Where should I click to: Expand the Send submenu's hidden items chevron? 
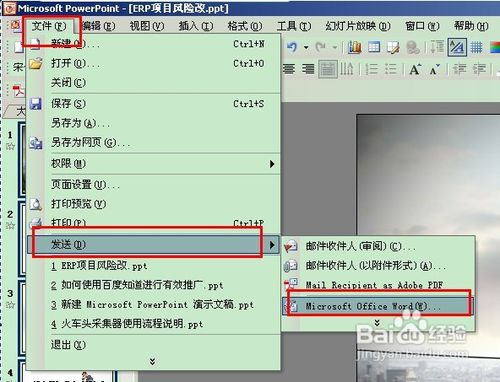tap(377, 323)
